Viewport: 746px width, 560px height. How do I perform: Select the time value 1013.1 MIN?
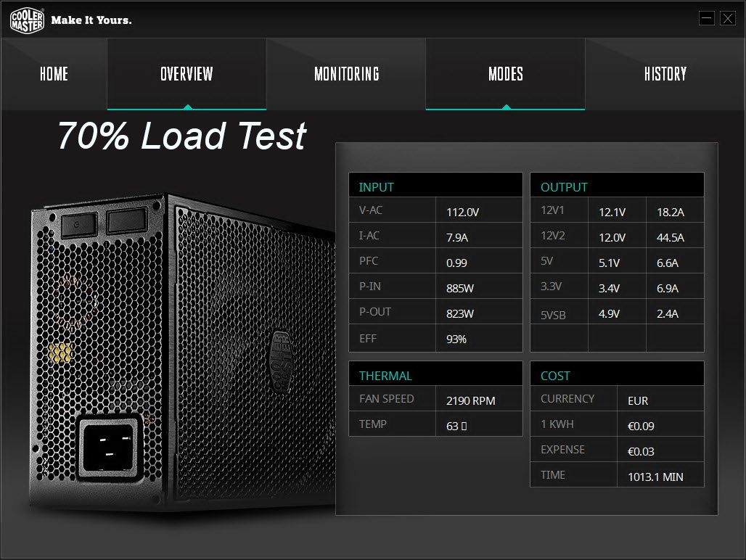click(655, 477)
